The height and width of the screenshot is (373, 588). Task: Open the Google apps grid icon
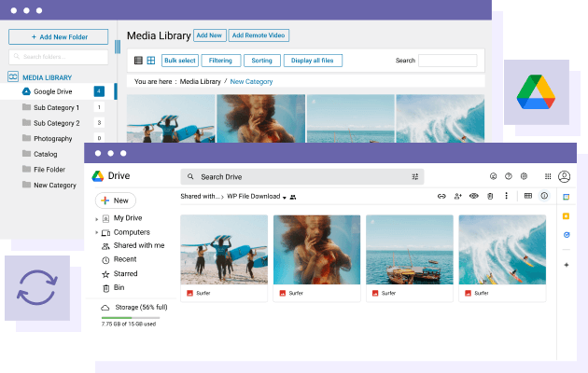tap(548, 176)
